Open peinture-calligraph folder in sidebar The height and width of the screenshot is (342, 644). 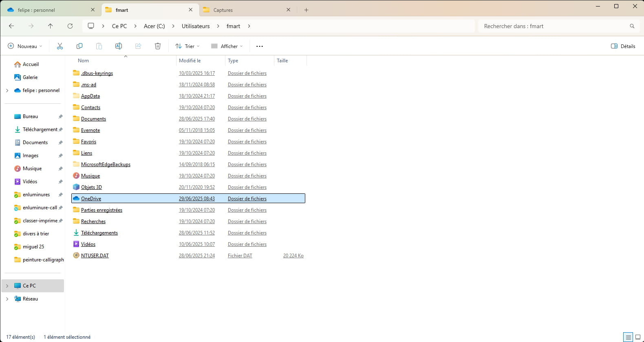point(39,260)
